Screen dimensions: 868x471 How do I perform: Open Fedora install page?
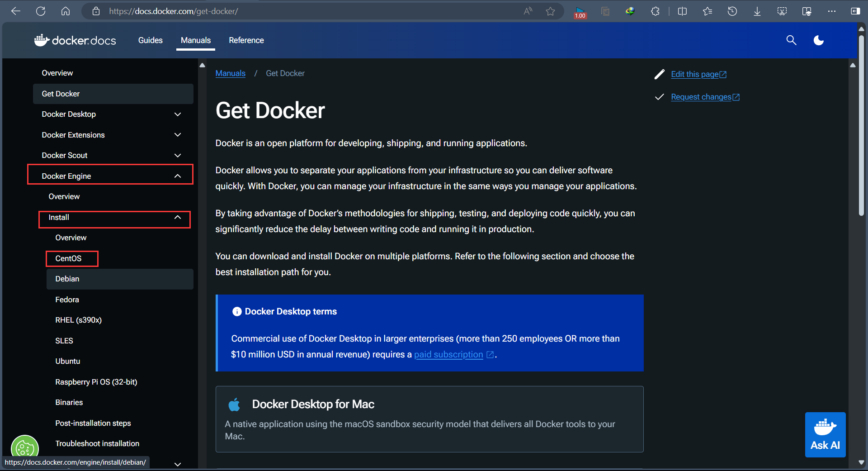coord(67,300)
